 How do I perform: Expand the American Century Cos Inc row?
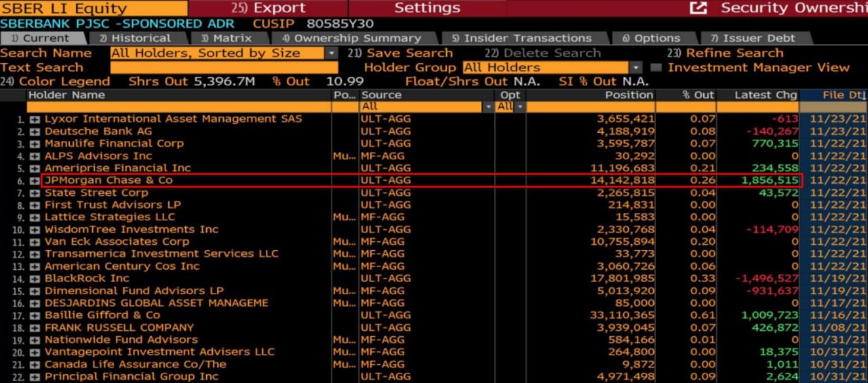pyautogui.click(x=35, y=266)
